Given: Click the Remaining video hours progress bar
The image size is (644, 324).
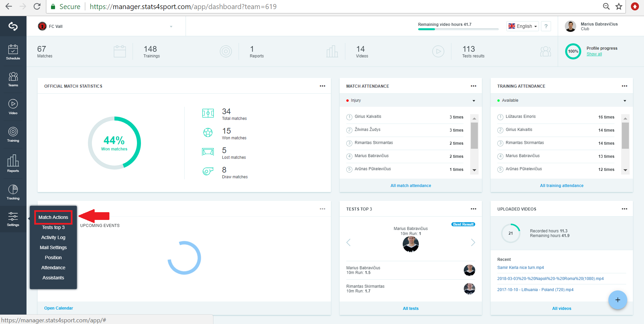Looking at the screenshot, I should [458, 29].
